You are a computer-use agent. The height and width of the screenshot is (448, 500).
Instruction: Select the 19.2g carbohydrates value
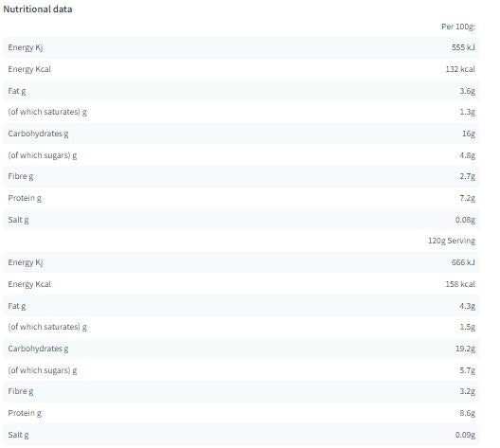point(466,349)
